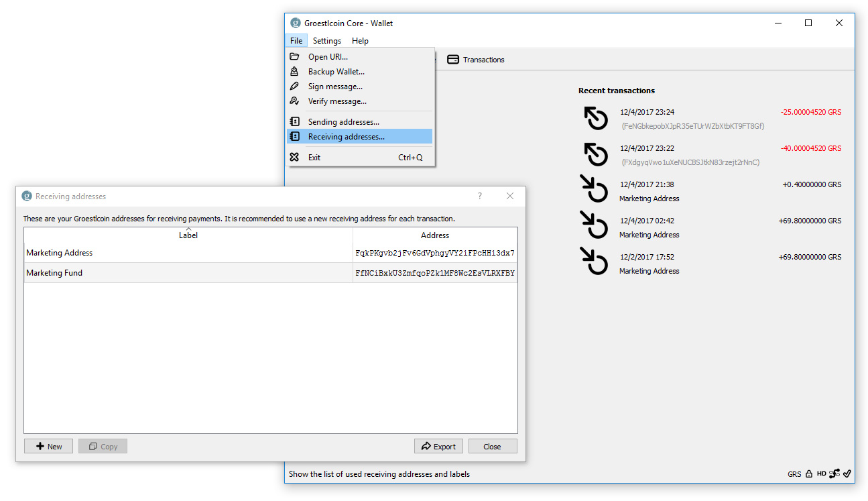Maximize the Groestlcoin Core Wallet window

pyautogui.click(x=808, y=23)
